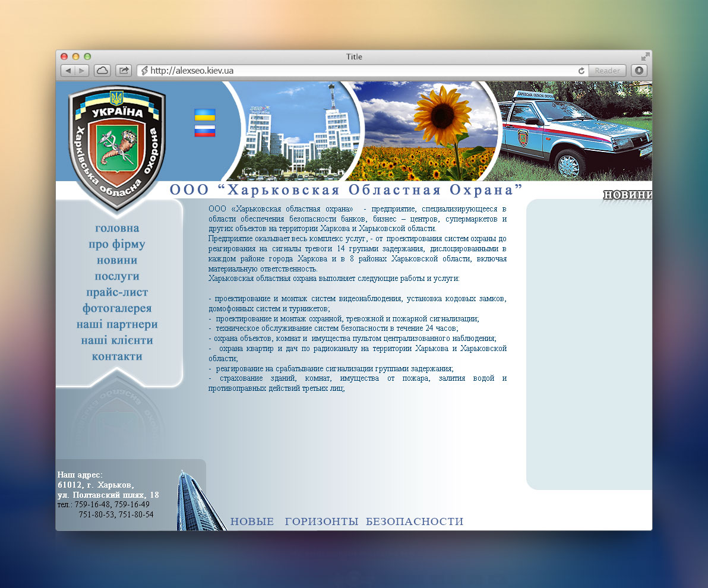Open the cloud tabs icon in the toolbar
This screenshot has height=588, width=708.
[x=102, y=70]
